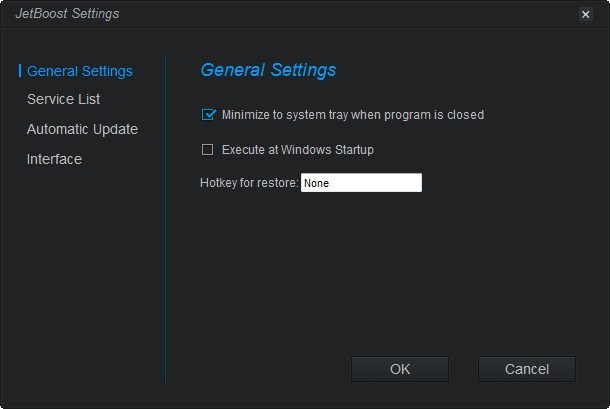Select General Settings in the sidebar
Viewport: 610px width, 409px height.
point(79,71)
